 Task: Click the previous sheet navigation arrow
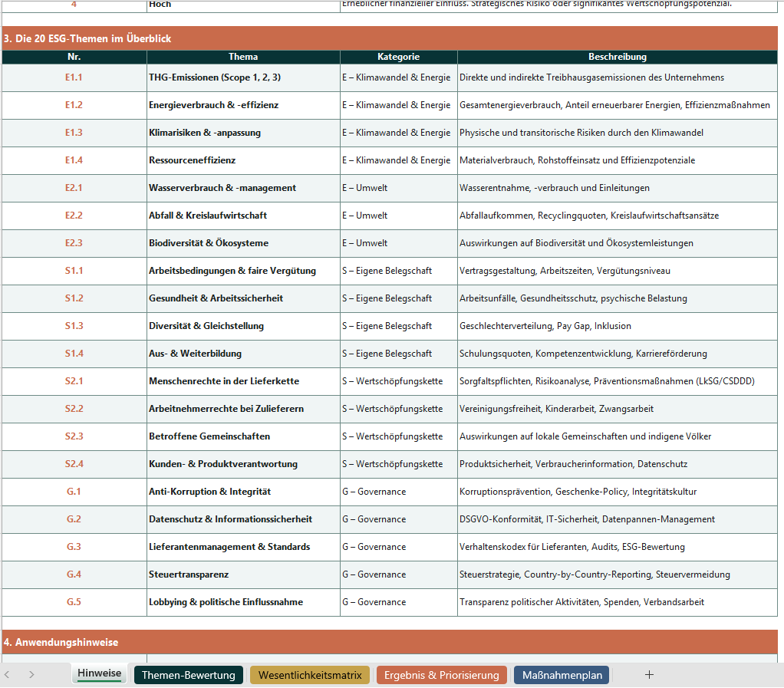tap(8, 675)
